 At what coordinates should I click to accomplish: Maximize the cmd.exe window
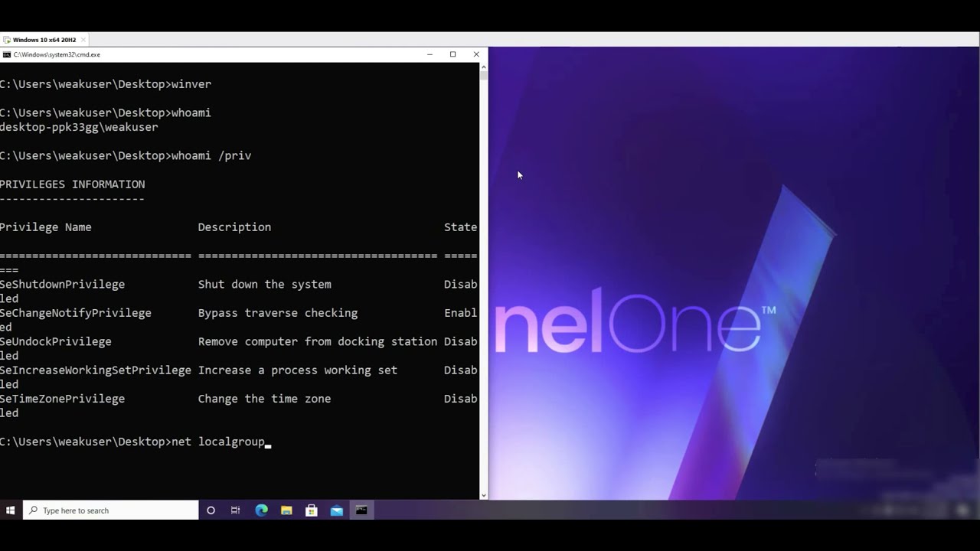coord(452,54)
